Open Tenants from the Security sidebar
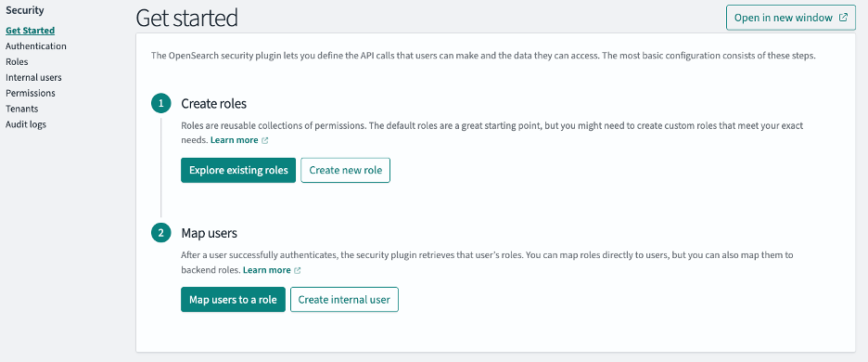This screenshot has height=362, width=868. tap(21, 109)
